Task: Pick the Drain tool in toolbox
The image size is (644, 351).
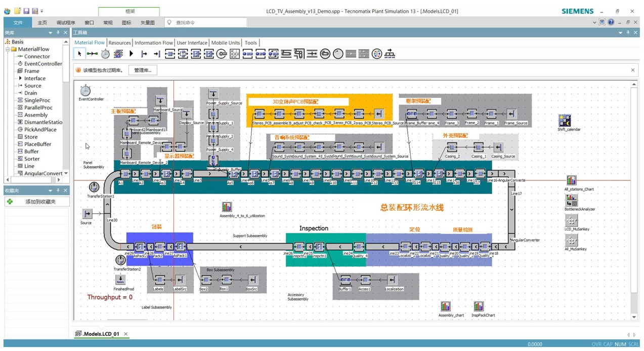Action: (157, 54)
